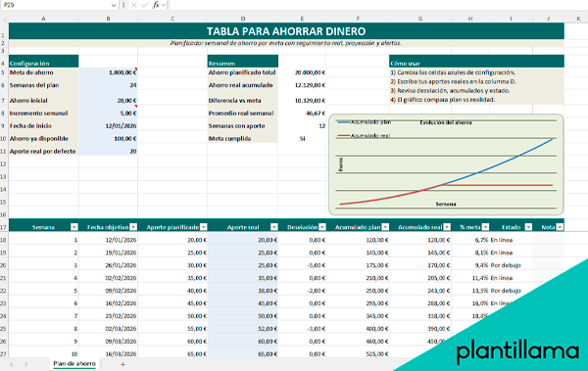Select the Por debajo status for week 3

(x=511, y=265)
